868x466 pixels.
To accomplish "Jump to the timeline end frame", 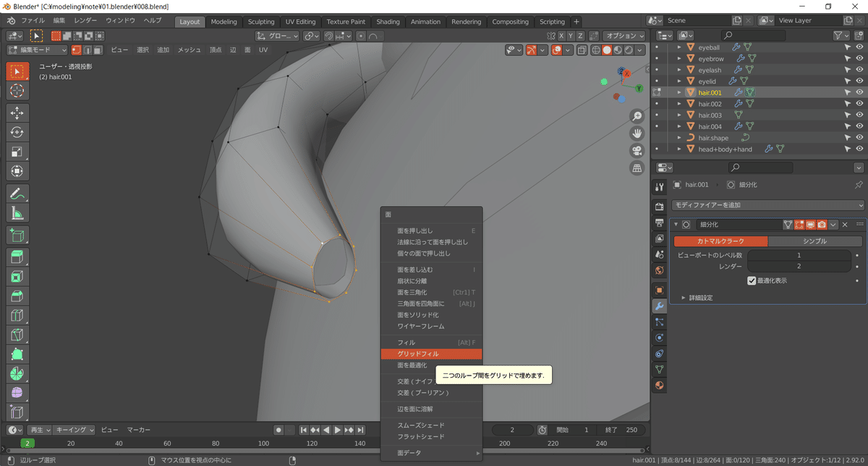I will point(359,430).
